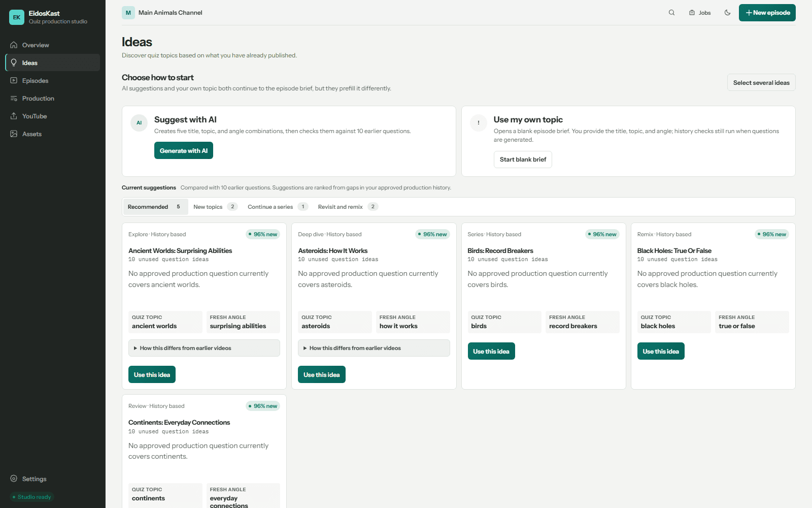This screenshot has width=812, height=508.
Task: Click the Generate with AI button
Action: pos(184,151)
